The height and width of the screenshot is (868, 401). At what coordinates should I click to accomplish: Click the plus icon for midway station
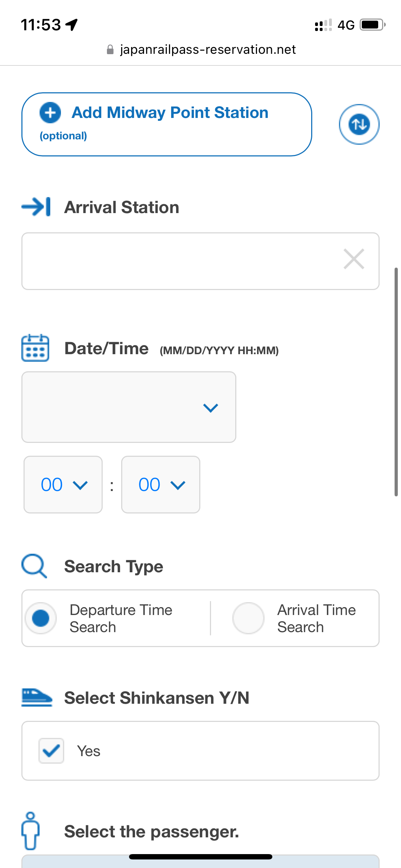[50, 113]
